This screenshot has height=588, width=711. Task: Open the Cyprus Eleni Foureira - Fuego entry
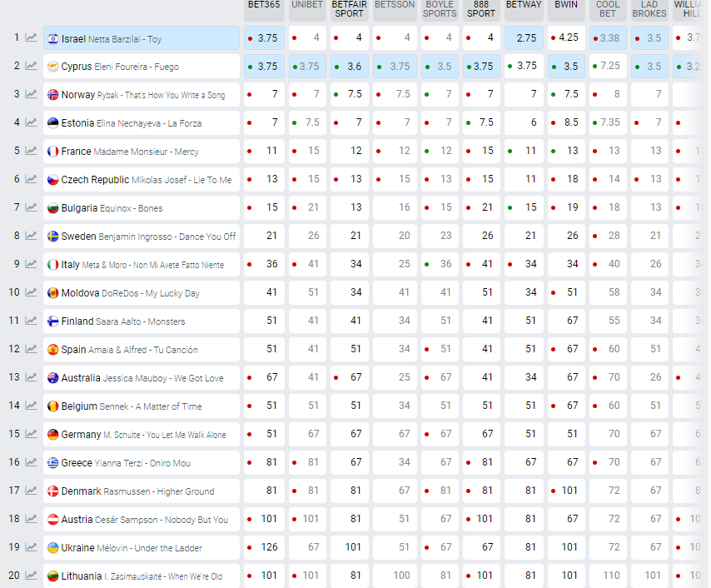coord(142,67)
